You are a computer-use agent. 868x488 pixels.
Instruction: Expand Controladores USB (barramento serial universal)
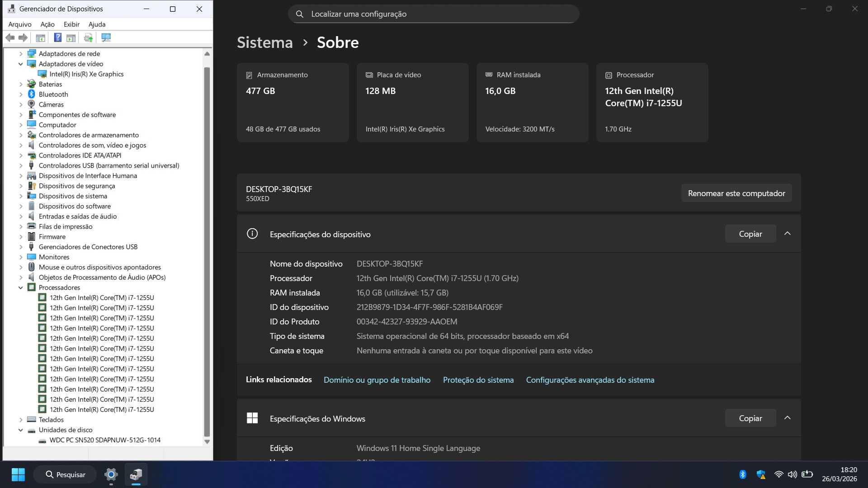pos(20,165)
